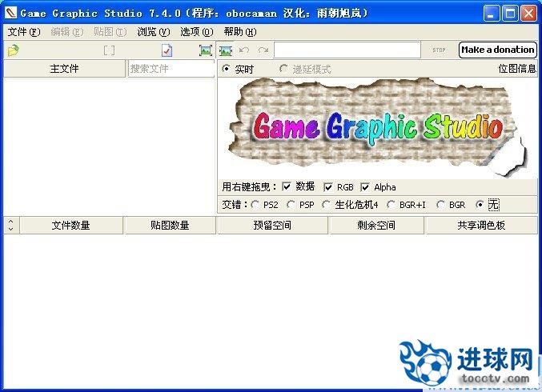Open the 帮助(H) menu

pos(240,32)
